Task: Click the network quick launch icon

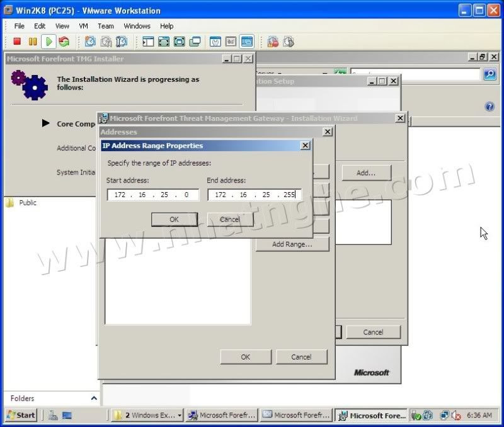Action: 53,415
